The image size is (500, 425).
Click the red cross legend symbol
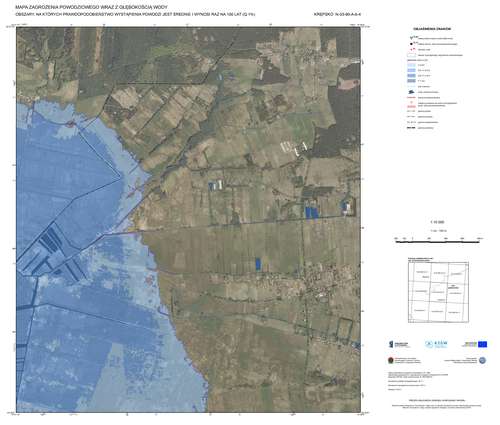click(412, 49)
